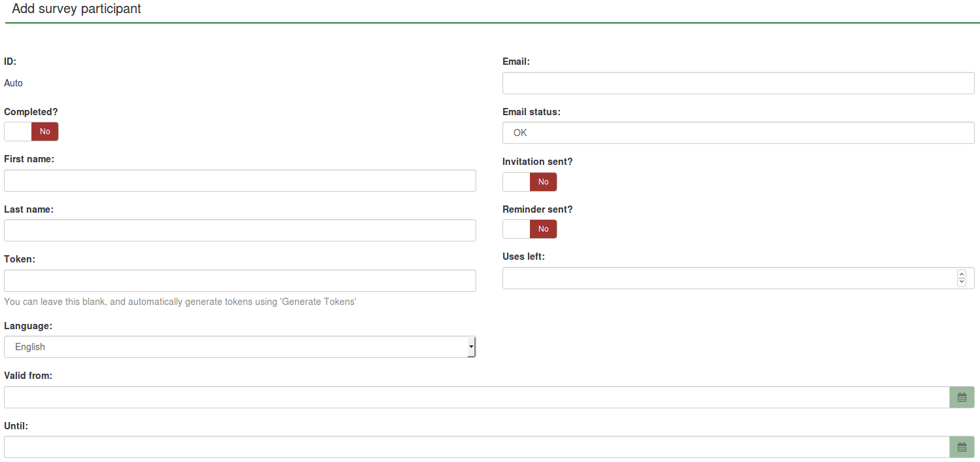Click the Language dropdown arrow
Screen dimensions: 980x462
[x=471, y=347]
